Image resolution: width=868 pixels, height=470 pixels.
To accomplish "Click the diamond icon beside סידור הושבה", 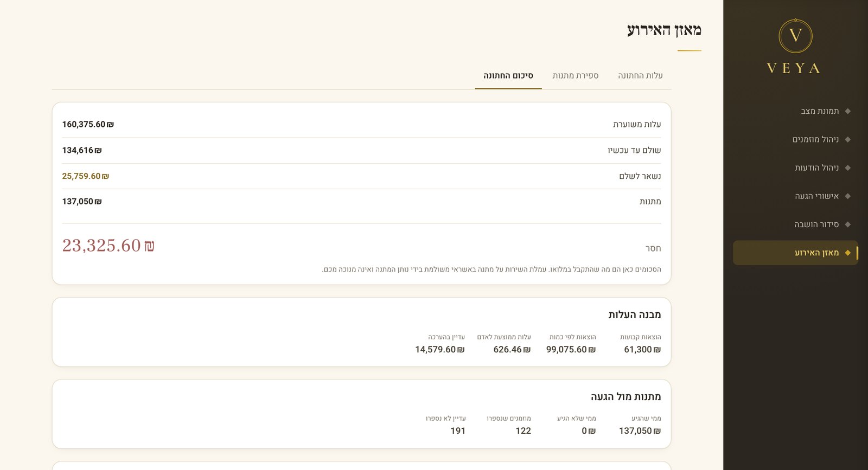I will pos(847,224).
